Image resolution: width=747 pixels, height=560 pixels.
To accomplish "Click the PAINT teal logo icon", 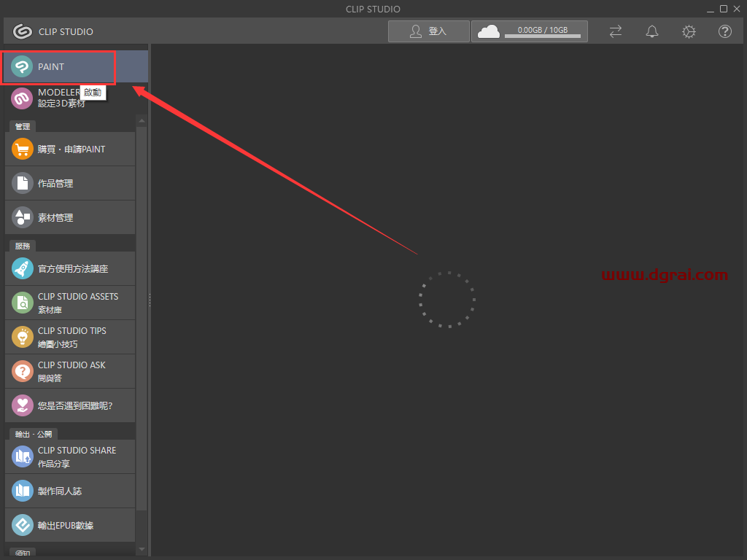I will 22,66.
